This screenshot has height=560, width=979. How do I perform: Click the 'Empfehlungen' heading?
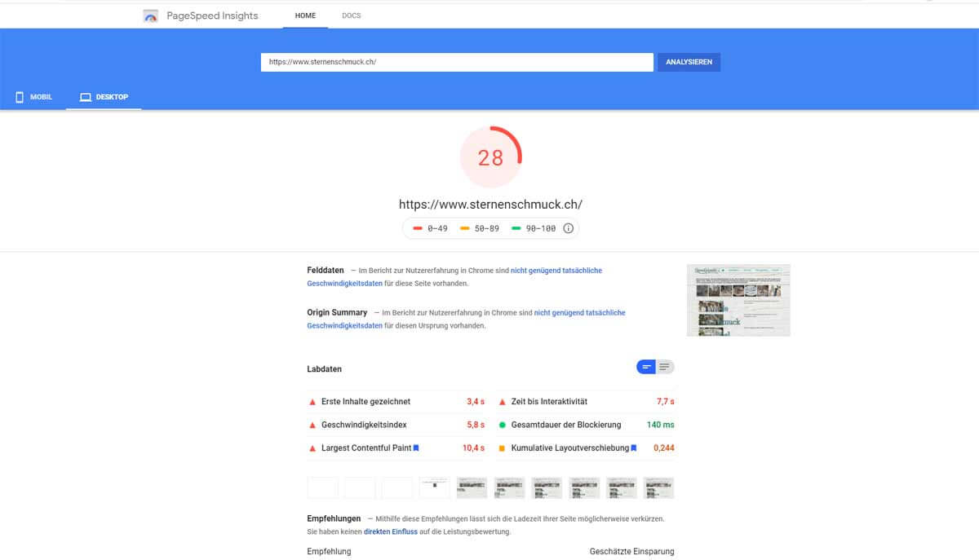click(334, 518)
